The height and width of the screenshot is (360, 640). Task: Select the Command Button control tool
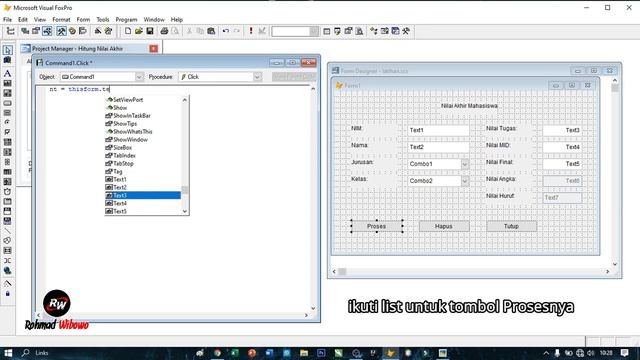(x=7, y=103)
